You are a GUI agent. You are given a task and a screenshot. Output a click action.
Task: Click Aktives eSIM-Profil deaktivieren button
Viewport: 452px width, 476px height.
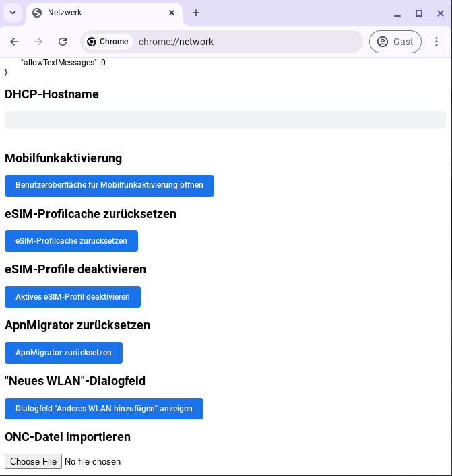(x=73, y=297)
